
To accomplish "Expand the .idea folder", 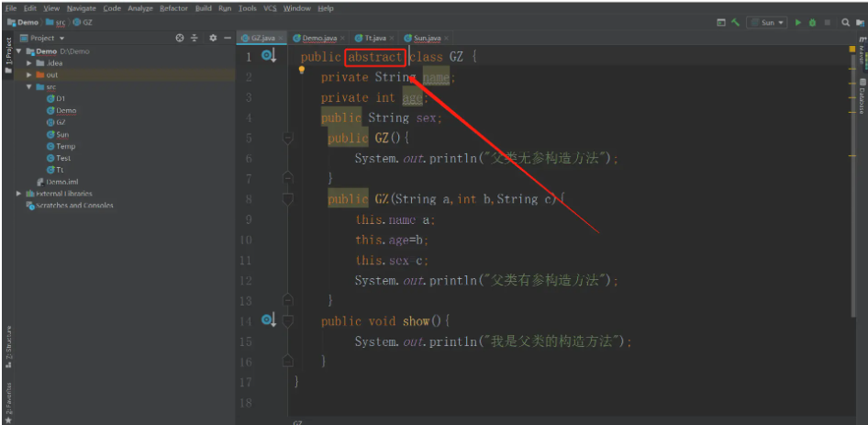I will 29,63.
